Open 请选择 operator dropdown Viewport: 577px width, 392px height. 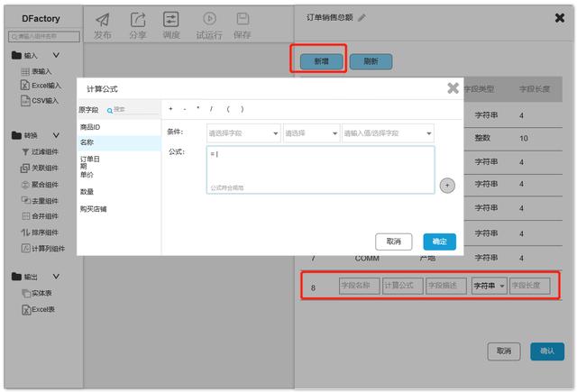click(x=311, y=133)
